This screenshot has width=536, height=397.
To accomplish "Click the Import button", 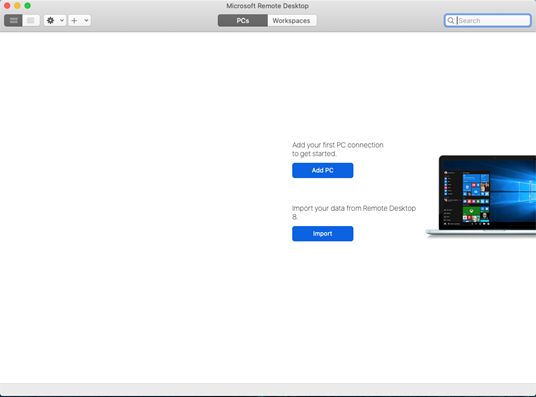I will tap(323, 234).
